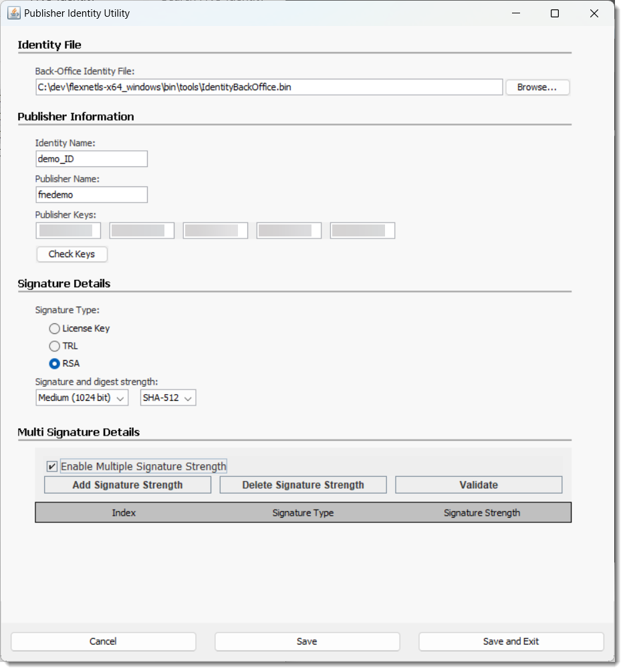The height and width of the screenshot is (672, 625).
Task: Click the Identity Name field
Action: [x=91, y=159]
